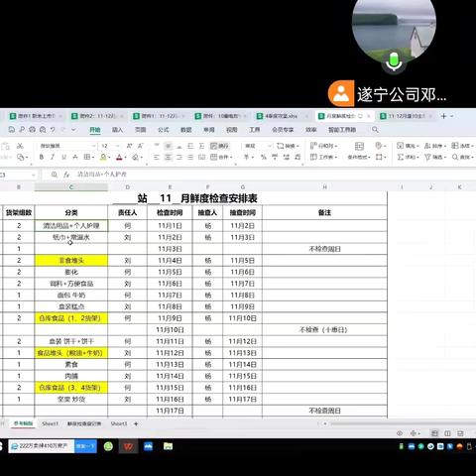Click the Undo arrow icon
Screen dimensions: 476x476
[x=53, y=130]
